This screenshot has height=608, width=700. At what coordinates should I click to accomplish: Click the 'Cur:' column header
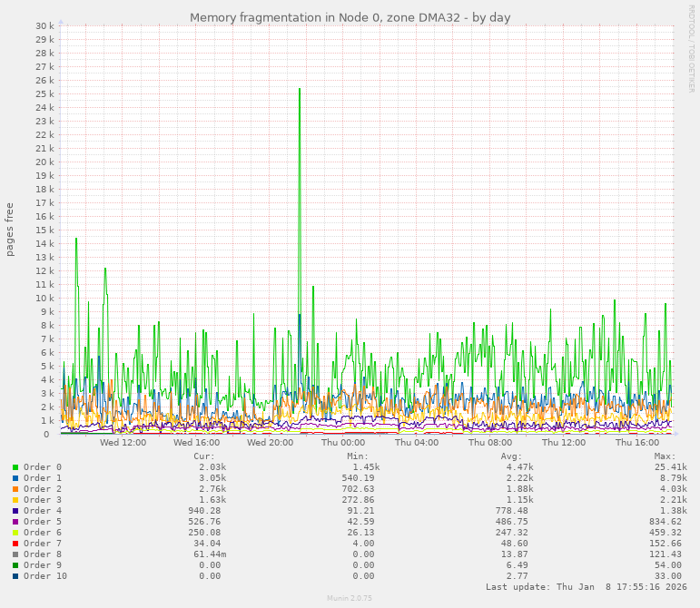[x=204, y=456]
